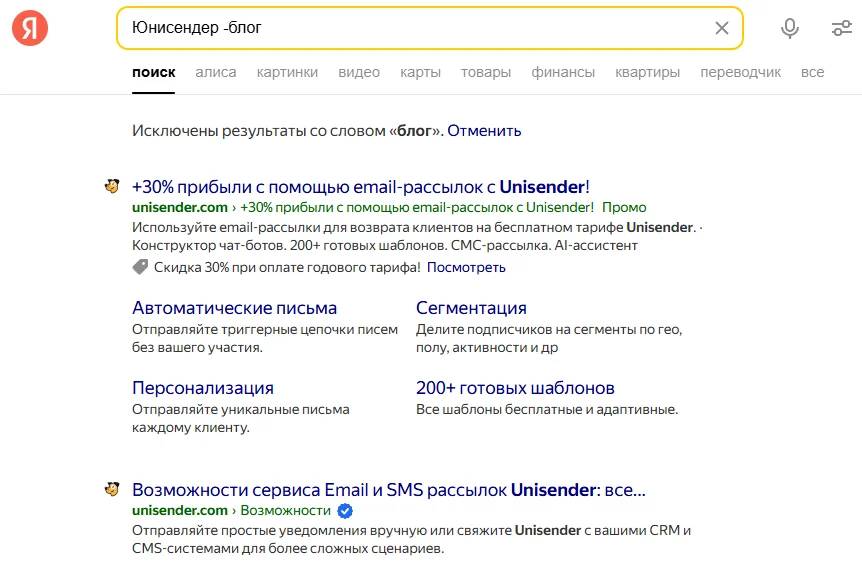The height and width of the screenshot is (582, 862).
Task: Clear the search query with X icon
Action: click(722, 28)
